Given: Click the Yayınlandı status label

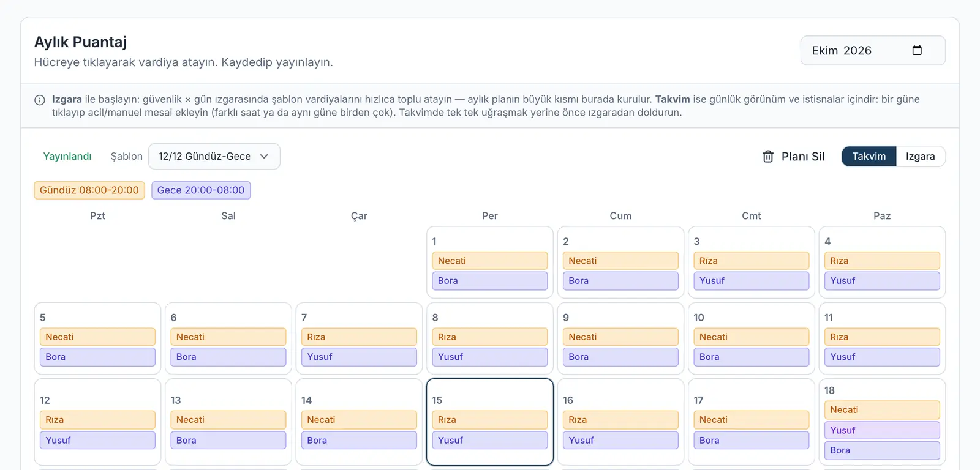Looking at the screenshot, I should (x=67, y=156).
